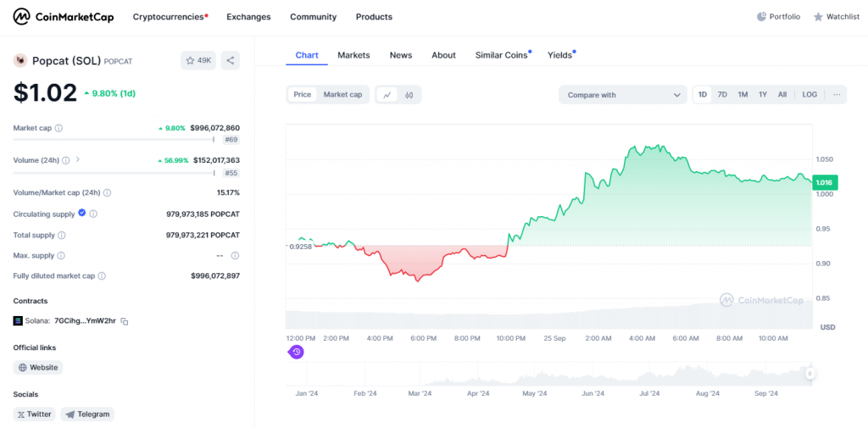Click the Portfolio link text
868x428 pixels.
tap(784, 17)
